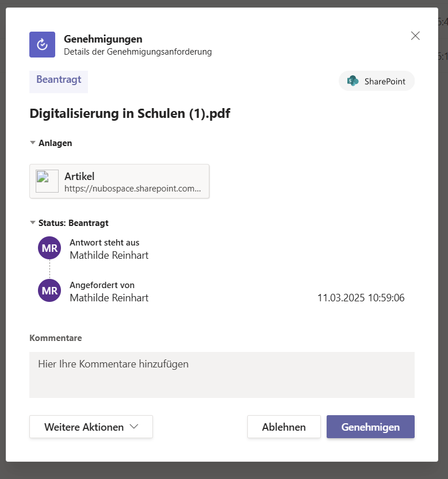The height and width of the screenshot is (479, 448).
Task: Click the SharePoint logo icon
Action: pyautogui.click(x=353, y=81)
